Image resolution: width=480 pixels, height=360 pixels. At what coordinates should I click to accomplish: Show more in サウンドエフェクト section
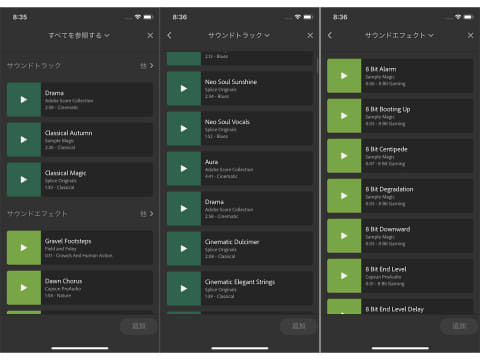click(x=147, y=214)
